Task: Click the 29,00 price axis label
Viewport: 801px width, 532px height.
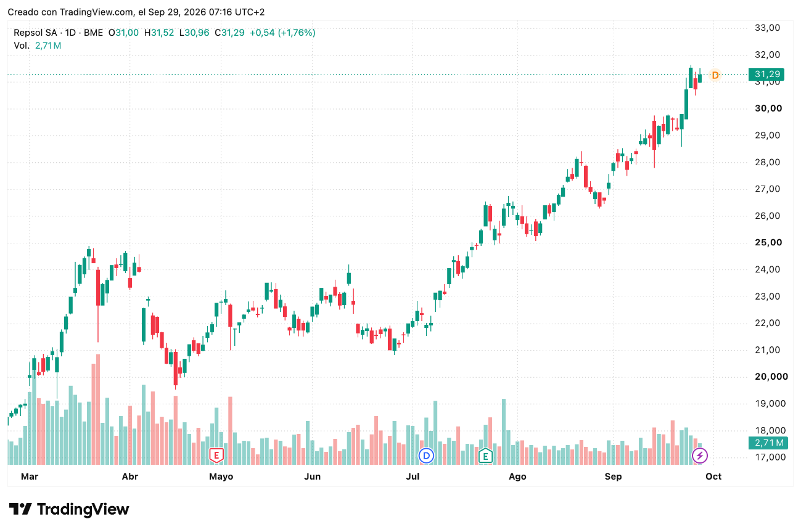Action: (768, 135)
